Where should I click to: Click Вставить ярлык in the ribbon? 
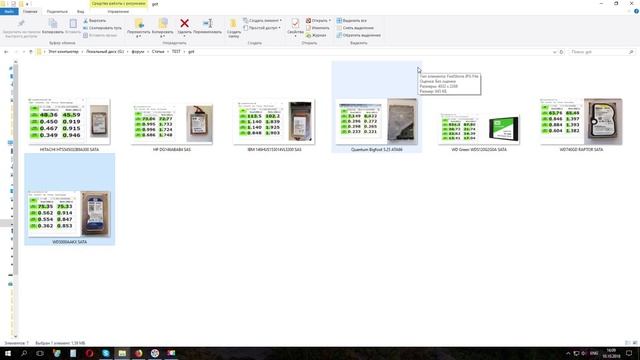(100, 35)
